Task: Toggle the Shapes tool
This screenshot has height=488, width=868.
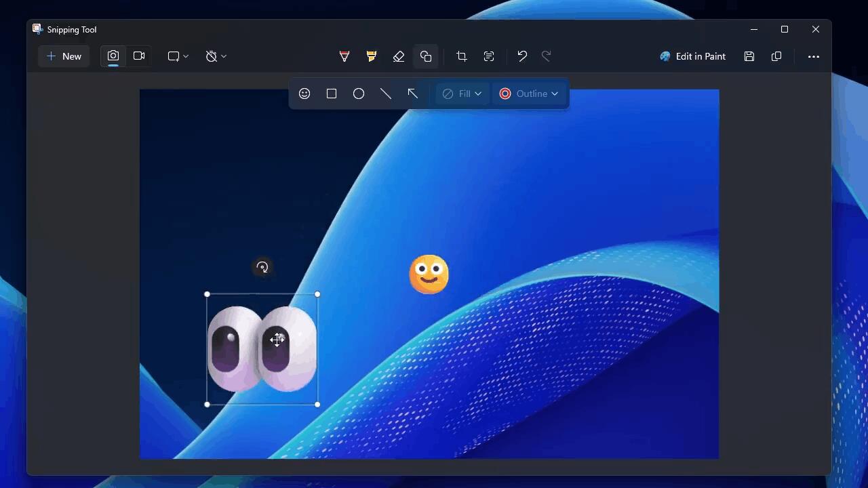Action: pos(426,56)
